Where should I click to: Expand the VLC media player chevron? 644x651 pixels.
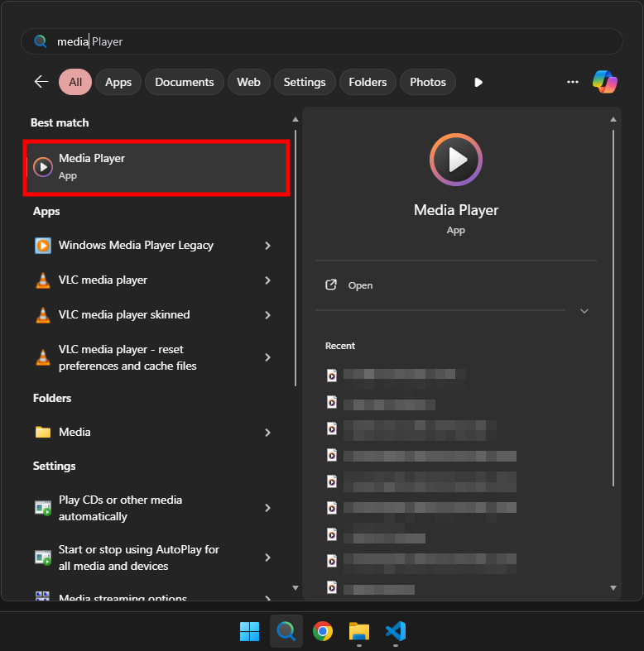pyautogui.click(x=268, y=280)
